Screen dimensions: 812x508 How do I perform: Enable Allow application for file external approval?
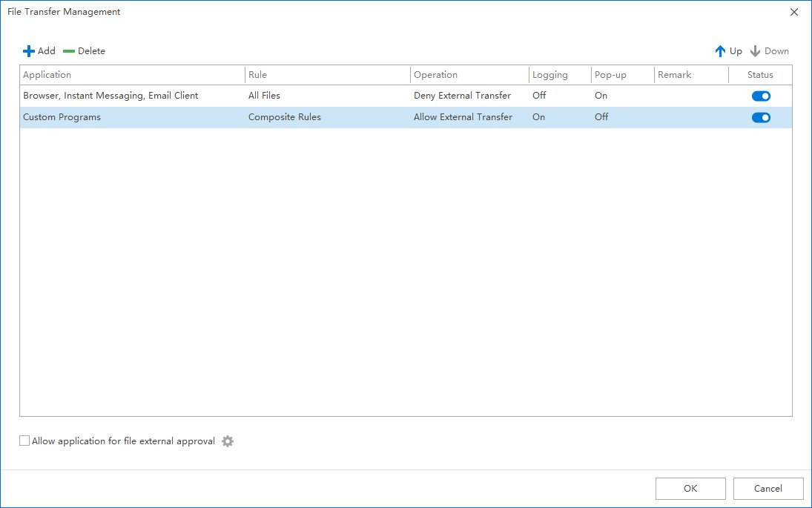click(25, 441)
